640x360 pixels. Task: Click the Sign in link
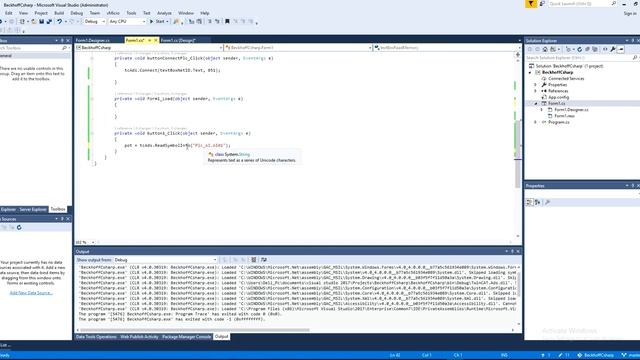(630, 13)
